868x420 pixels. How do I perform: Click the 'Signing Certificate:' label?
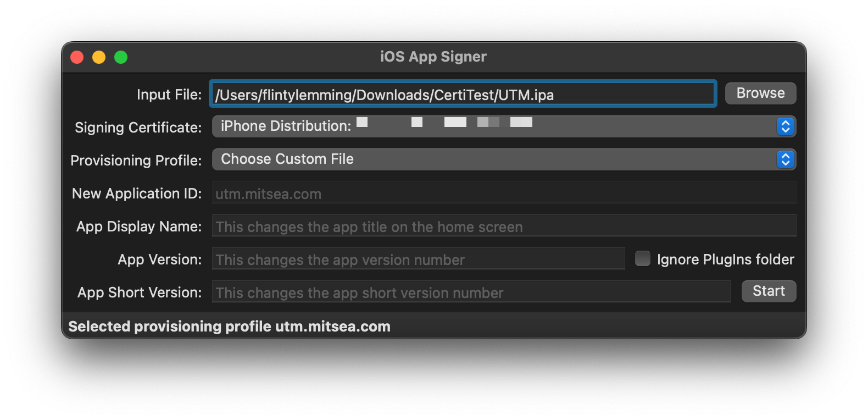138,128
